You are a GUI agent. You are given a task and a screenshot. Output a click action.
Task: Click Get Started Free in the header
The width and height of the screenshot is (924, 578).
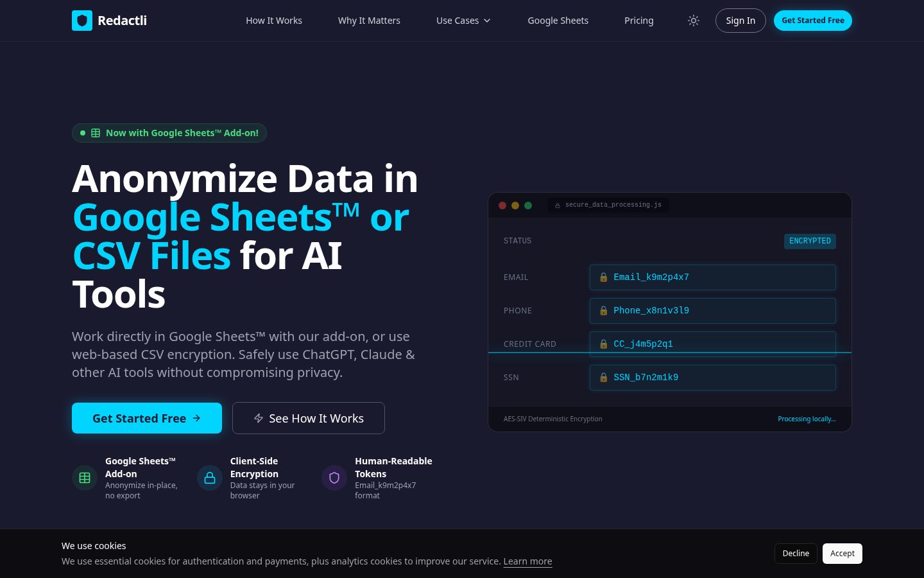point(813,21)
